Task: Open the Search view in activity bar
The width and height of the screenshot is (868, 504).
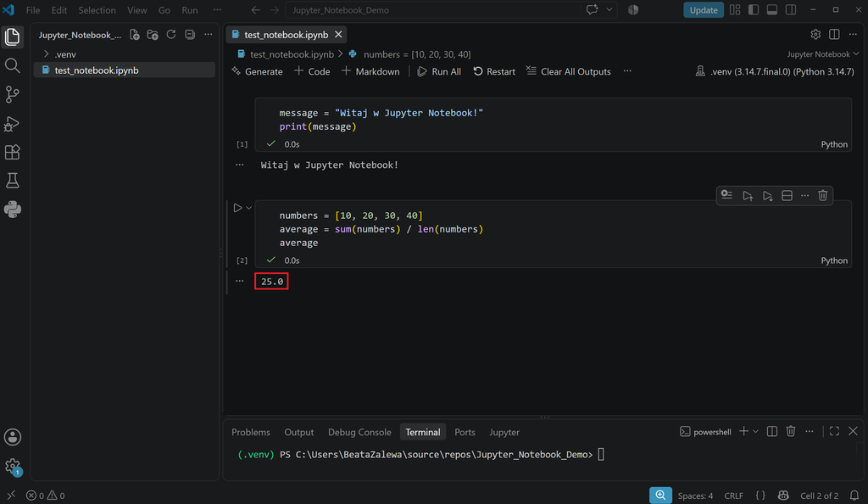Action: click(12, 65)
